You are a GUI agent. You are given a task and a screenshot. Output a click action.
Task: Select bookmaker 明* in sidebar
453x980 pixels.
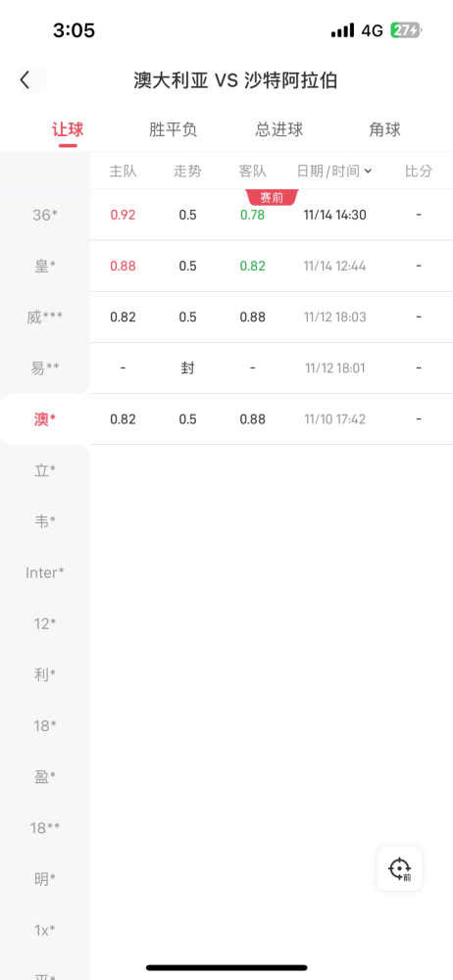(x=45, y=879)
